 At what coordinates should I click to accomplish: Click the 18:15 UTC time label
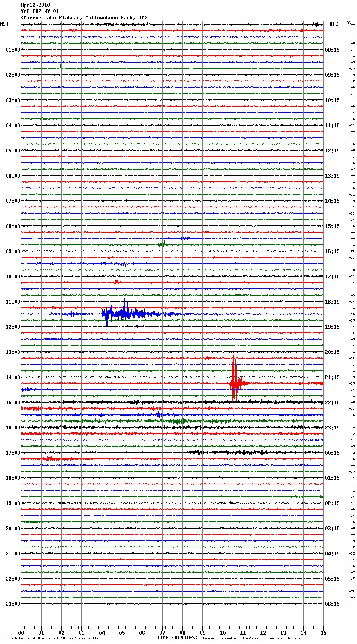coord(332,302)
